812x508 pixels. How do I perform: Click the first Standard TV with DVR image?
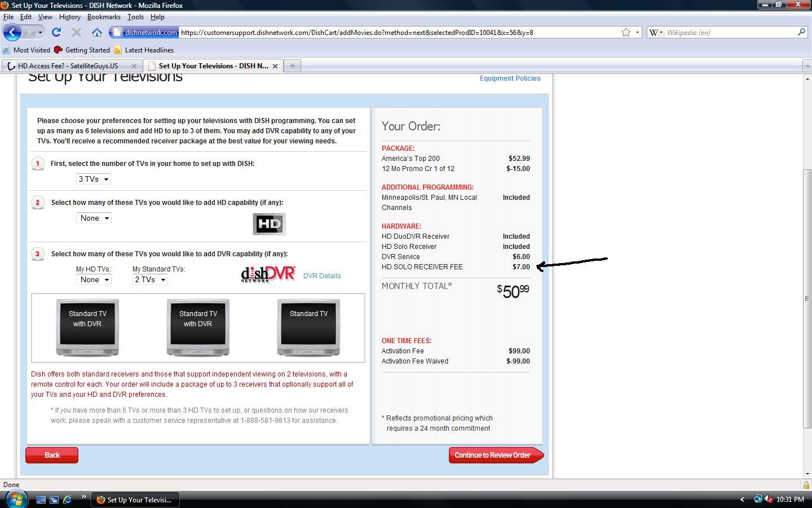coord(87,328)
